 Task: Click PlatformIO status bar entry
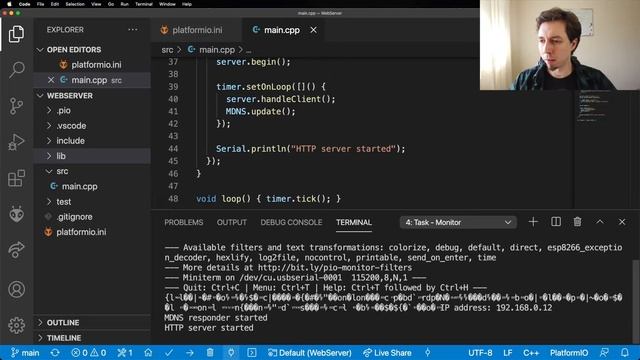pos(569,353)
